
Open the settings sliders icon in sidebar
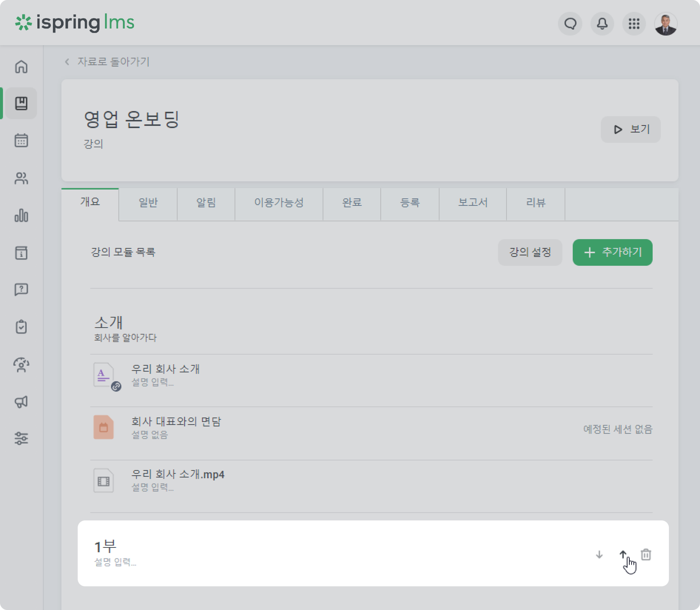pyautogui.click(x=21, y=438)
